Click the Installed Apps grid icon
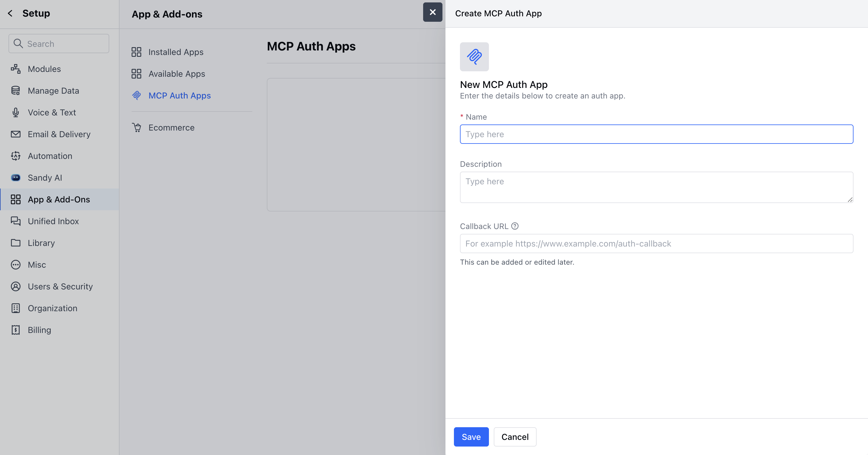868x455 pixels. (136, 52)
